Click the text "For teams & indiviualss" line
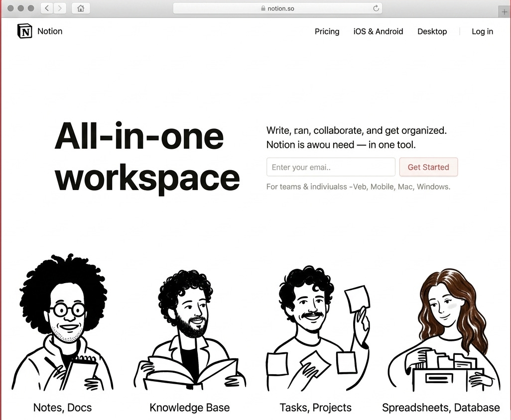 [x=358, y=187]
